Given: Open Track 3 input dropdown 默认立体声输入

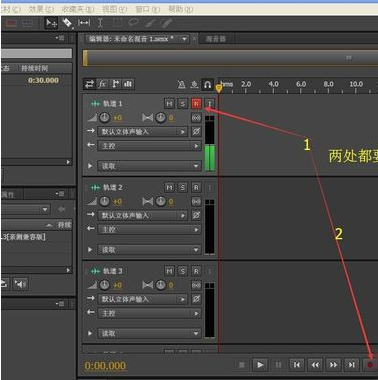Looking at the screenshot, I should click(x=142, y=299).
